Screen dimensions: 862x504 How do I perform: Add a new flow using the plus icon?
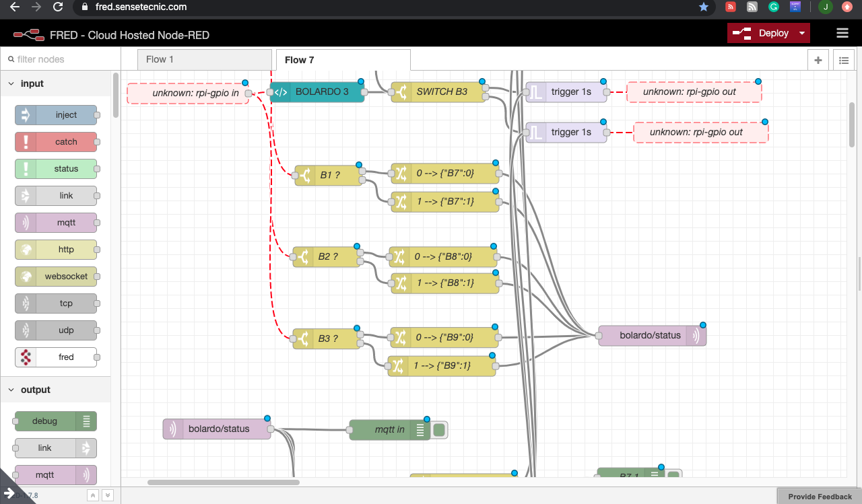pos(818,60)
